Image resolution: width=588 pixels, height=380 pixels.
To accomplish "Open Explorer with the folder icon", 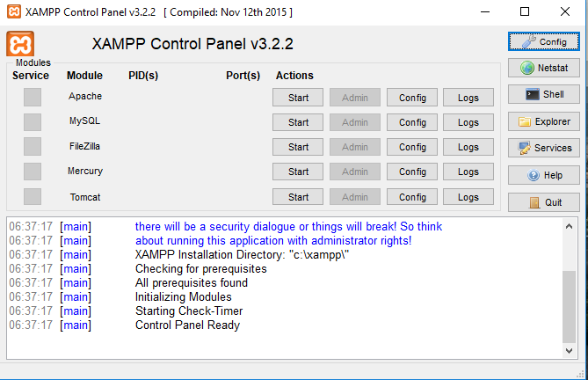I will coord(544,121).
